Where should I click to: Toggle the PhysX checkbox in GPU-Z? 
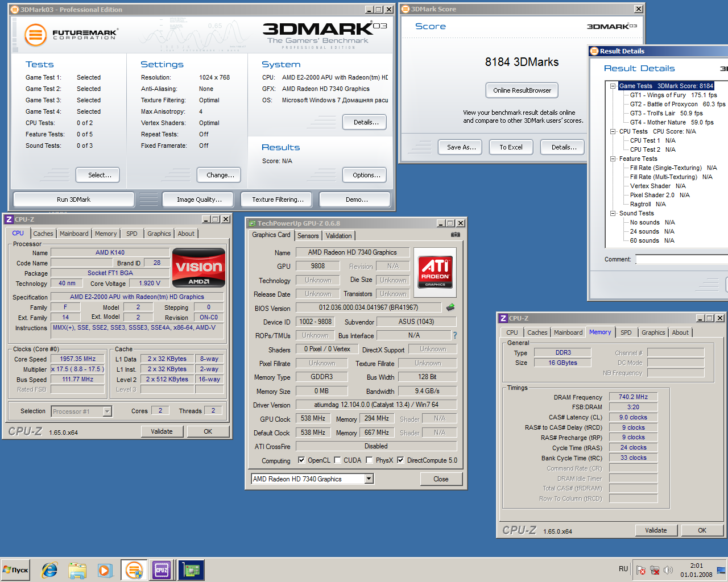[x=370, y=460]
